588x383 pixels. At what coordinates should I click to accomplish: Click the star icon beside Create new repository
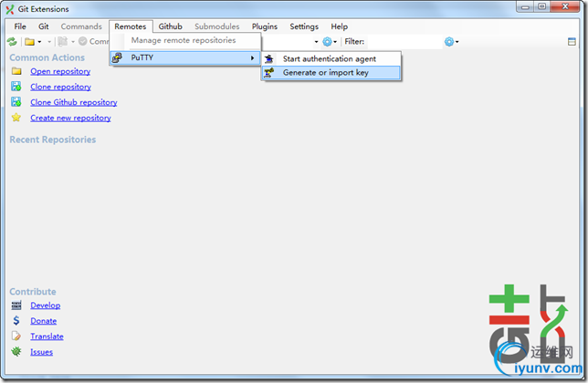click(x=16, y=118)
